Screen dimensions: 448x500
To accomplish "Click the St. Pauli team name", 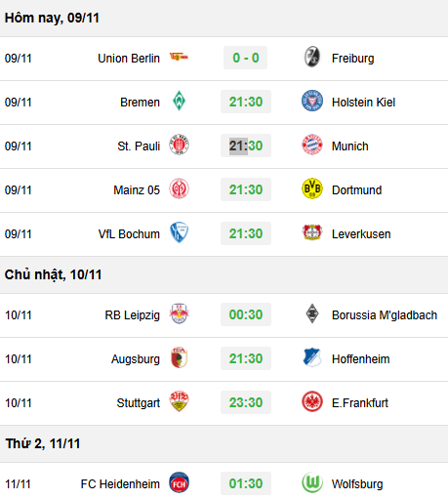I will (x=139, y=146).
